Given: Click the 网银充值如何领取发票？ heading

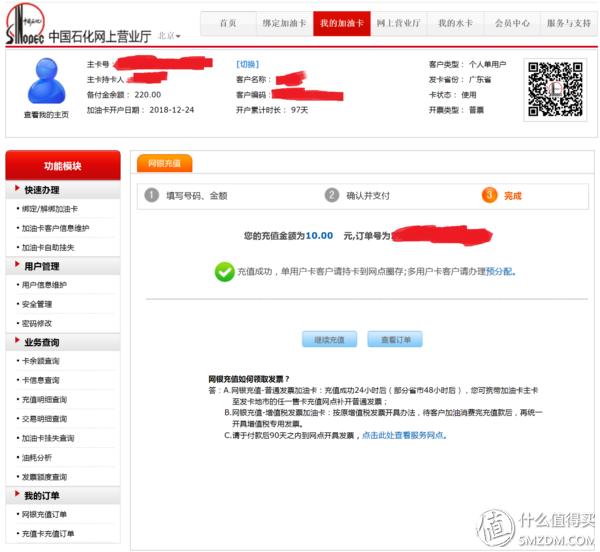Looking at the screenshot, I should click(x=249, y=379).
